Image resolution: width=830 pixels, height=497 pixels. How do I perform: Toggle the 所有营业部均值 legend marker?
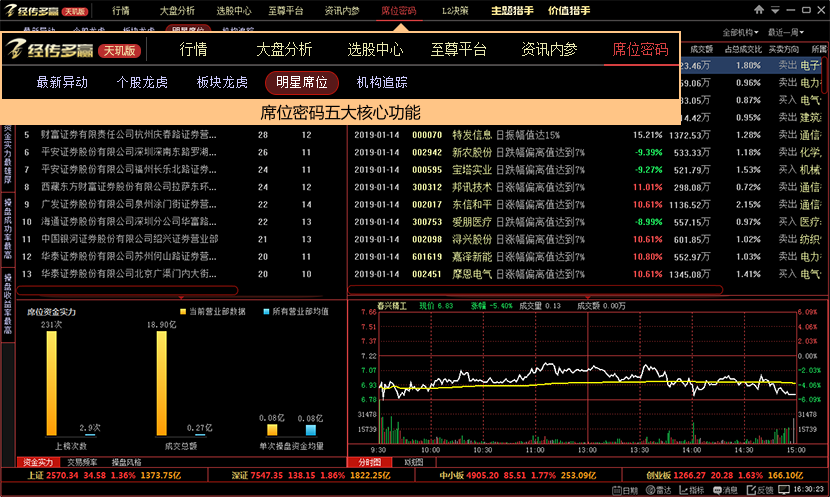pos(265,312)
